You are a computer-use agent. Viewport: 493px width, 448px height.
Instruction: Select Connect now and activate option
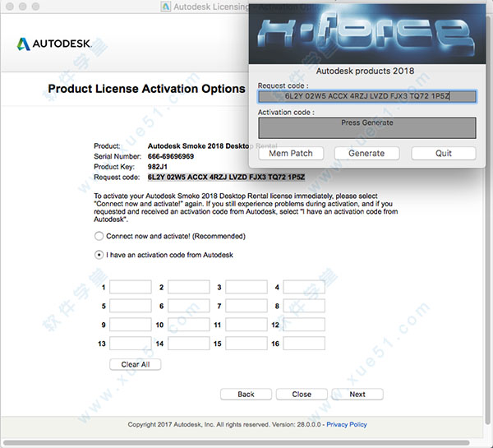[x=99, y=236]
